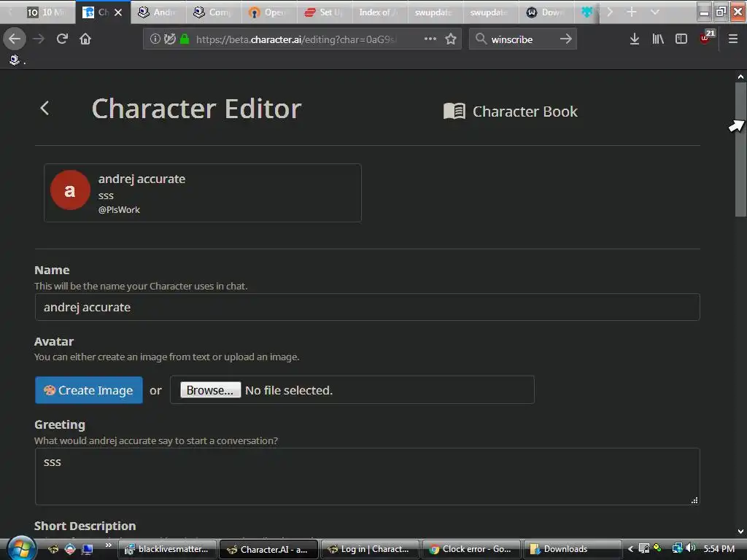
Task: Open the Downloads taskbar window
Action: (572, 549)
